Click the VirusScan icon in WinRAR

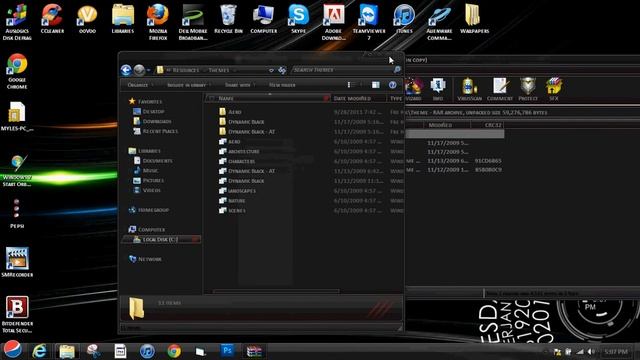click(x=469, y=89)
